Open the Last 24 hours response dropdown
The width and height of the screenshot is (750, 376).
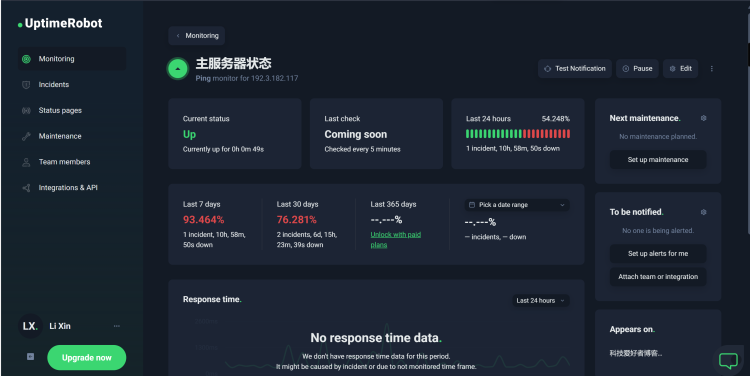tap(540, 300)
